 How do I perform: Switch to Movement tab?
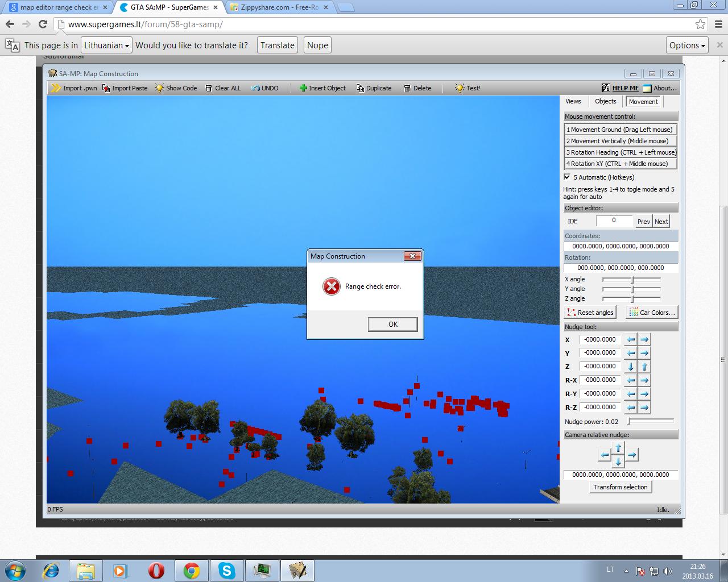point(643,102)
